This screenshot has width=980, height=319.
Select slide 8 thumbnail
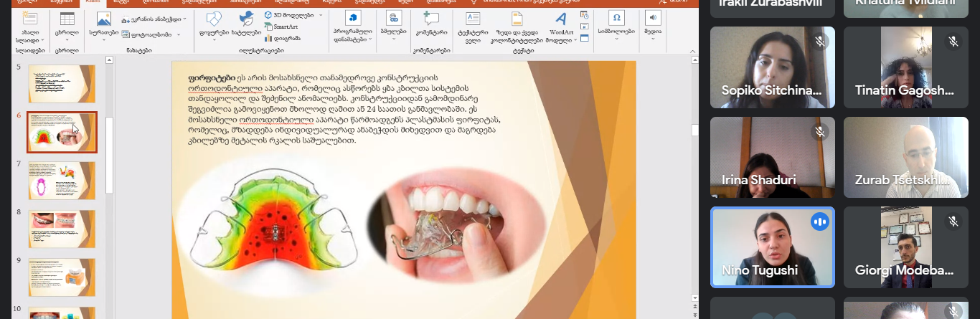pyautogui.click(x=62, y=229)
